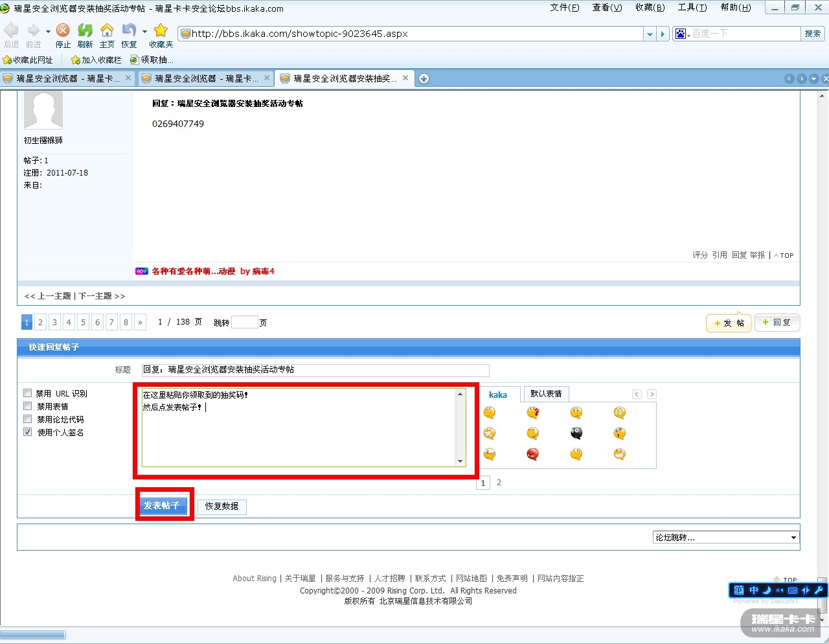Click the 关于瑞星 footer link
Image resolution: width=829 pixels, height=644 pixels.
[300, 579]
